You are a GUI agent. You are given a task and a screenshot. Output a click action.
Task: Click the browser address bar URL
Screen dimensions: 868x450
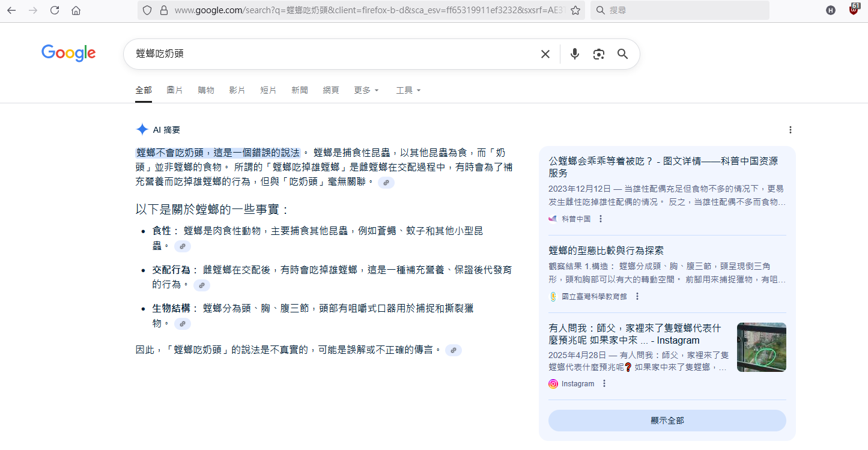pyautogui.click(x=369, y=10)
